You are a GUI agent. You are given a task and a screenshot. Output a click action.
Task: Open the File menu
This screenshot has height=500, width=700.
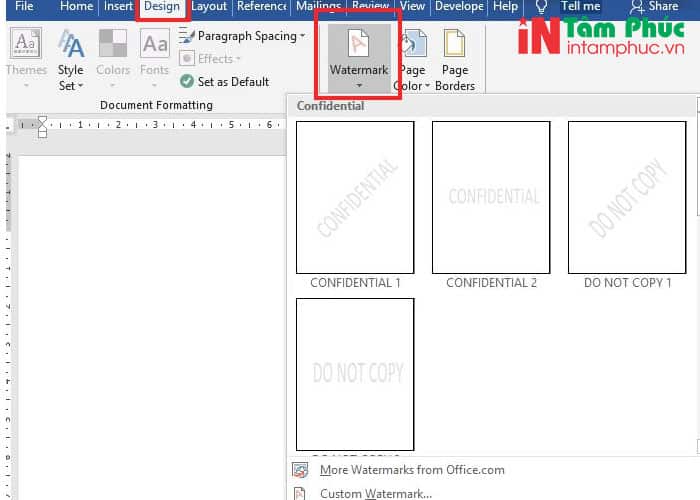point(25,7)
